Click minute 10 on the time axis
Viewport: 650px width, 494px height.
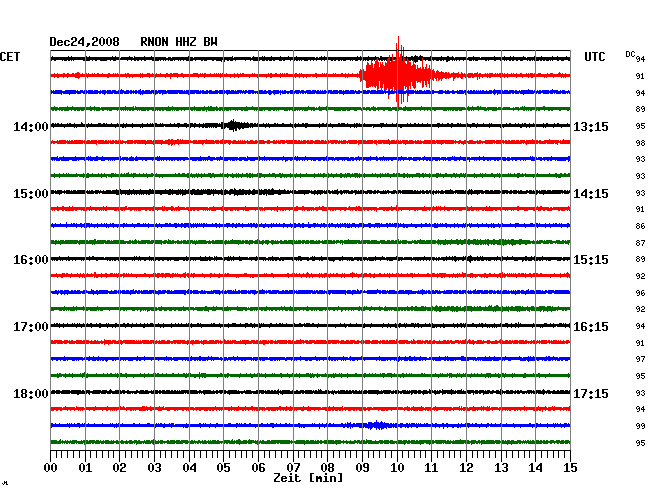tap(397, 467)
